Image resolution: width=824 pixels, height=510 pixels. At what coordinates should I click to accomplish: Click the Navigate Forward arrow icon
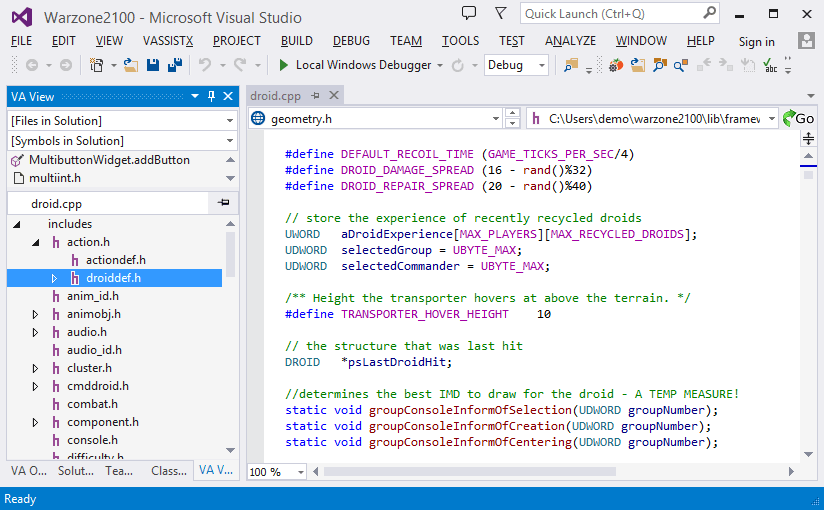pyautogui.click(x=66, y=65)
